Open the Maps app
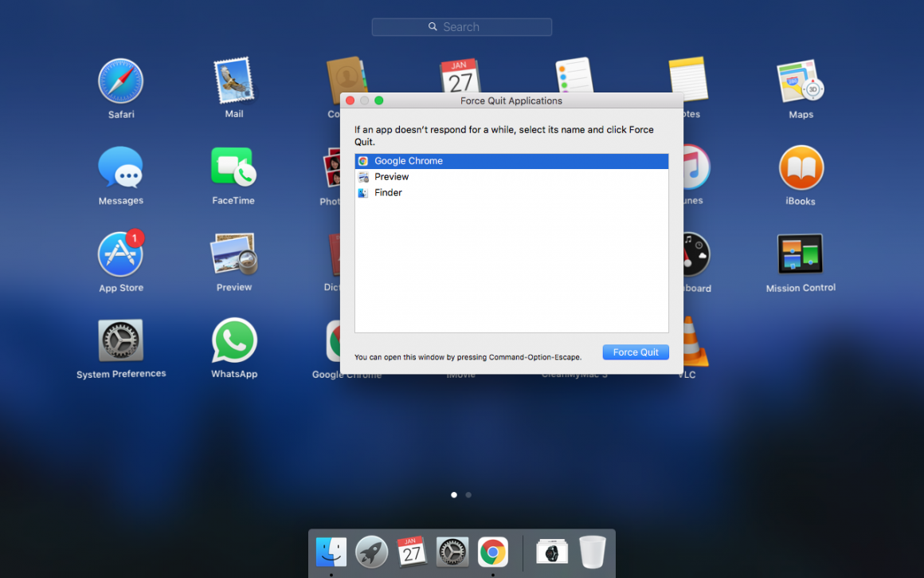The height and width of the screenshot is (578, 924). coord(801,83)
